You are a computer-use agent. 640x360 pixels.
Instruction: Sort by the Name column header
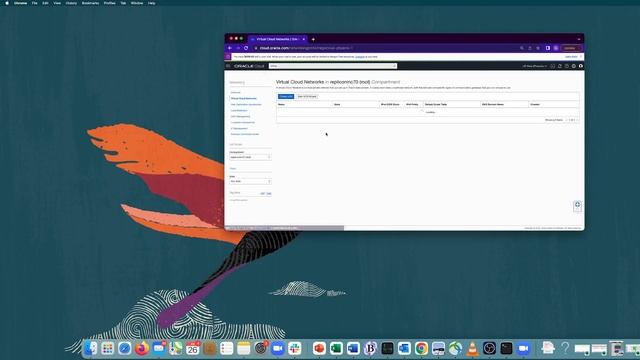pyautogui.click(x=281, y=104)
